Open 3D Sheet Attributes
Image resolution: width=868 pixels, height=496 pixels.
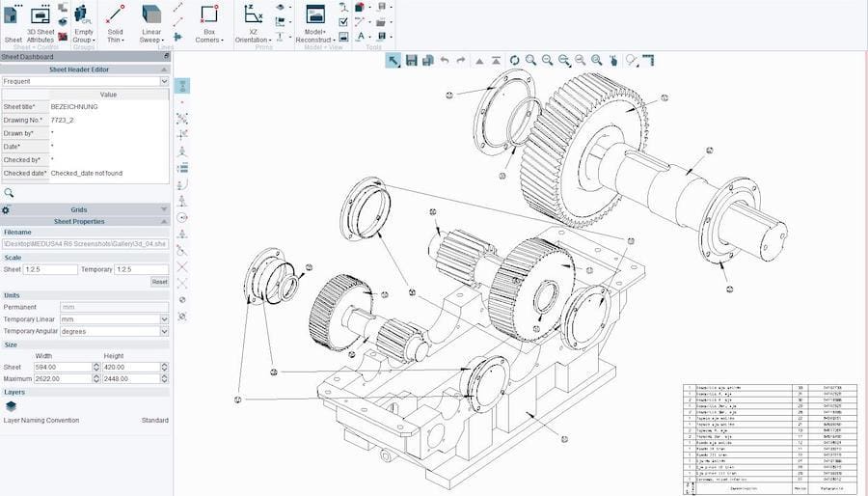coord(41,23)
